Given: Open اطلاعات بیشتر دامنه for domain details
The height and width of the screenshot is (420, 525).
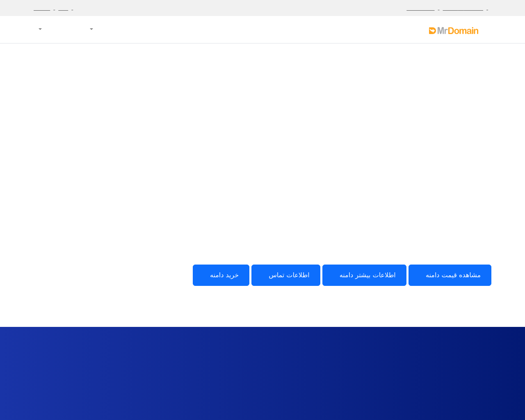Looking at the screenshot, I should click(364, 275).
